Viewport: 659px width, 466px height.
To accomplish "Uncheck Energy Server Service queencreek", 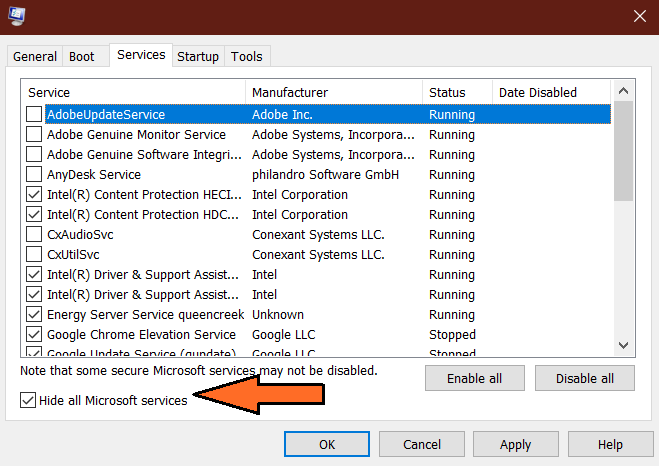I will tap(34, 314).
